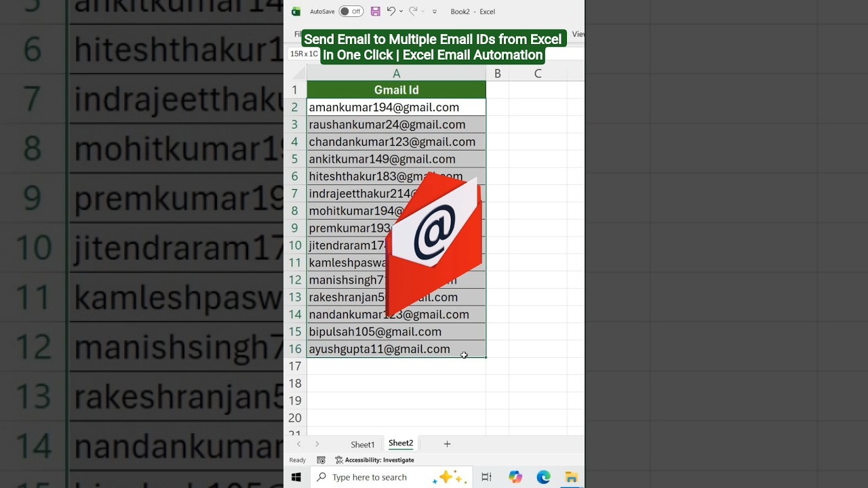Select row 19 header
The width and height of the screenshot is (868, 488).
295,401
